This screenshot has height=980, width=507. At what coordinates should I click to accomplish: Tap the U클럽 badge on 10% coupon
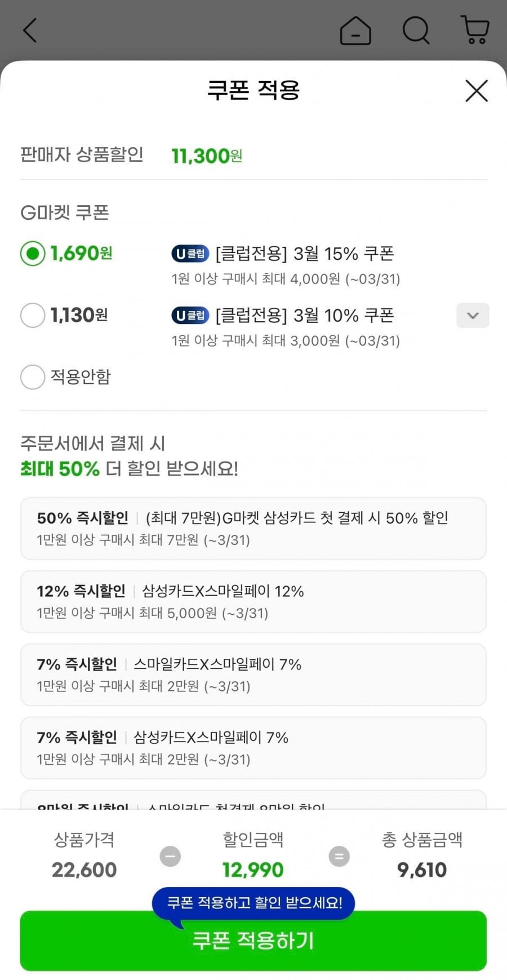pos(190,316)
